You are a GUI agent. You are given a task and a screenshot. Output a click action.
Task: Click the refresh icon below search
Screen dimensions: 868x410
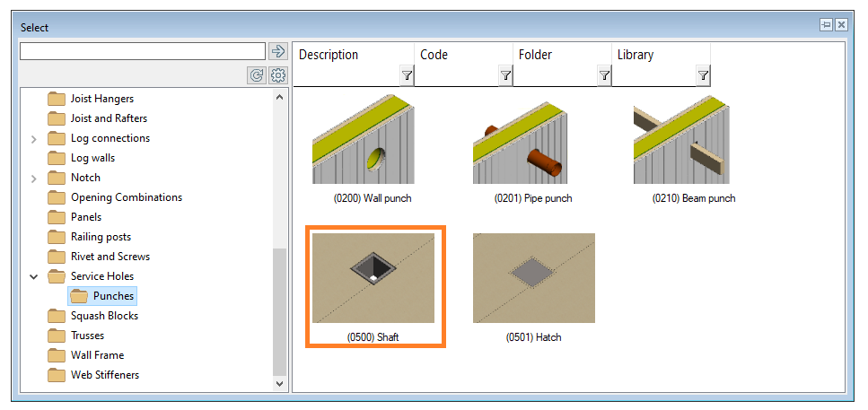(257, 75)
